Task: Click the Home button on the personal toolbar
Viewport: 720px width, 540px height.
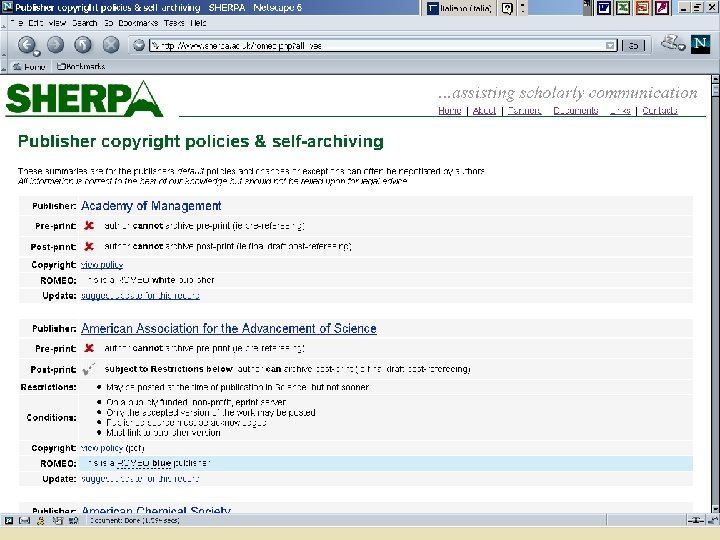Action: click(29, 67)
